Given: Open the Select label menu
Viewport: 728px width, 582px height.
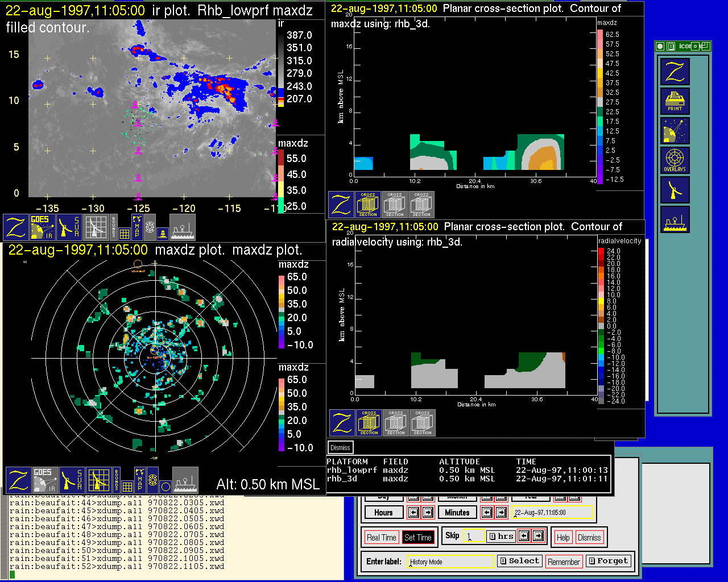Looking at the screenshot, I should click(519, 561).
